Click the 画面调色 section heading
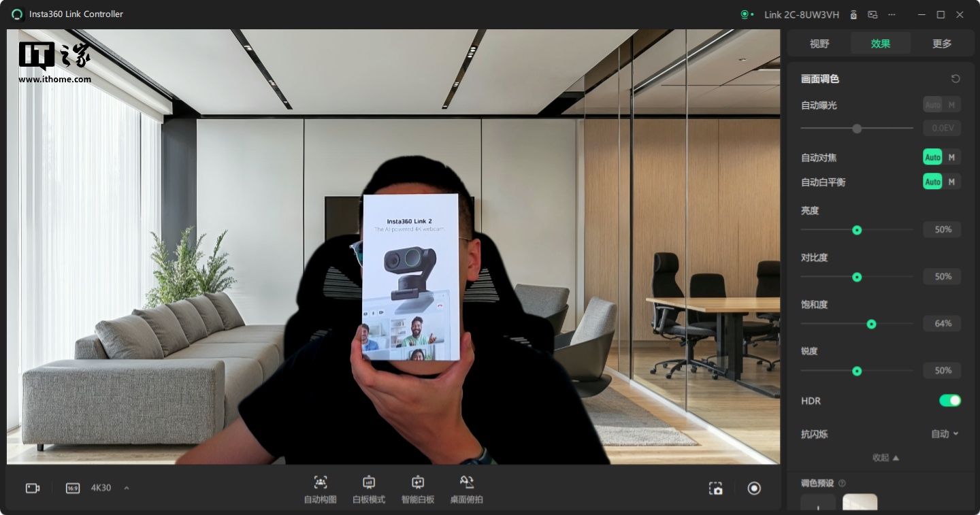This screenshot has width=980, height=515. (x=820, y=79)
